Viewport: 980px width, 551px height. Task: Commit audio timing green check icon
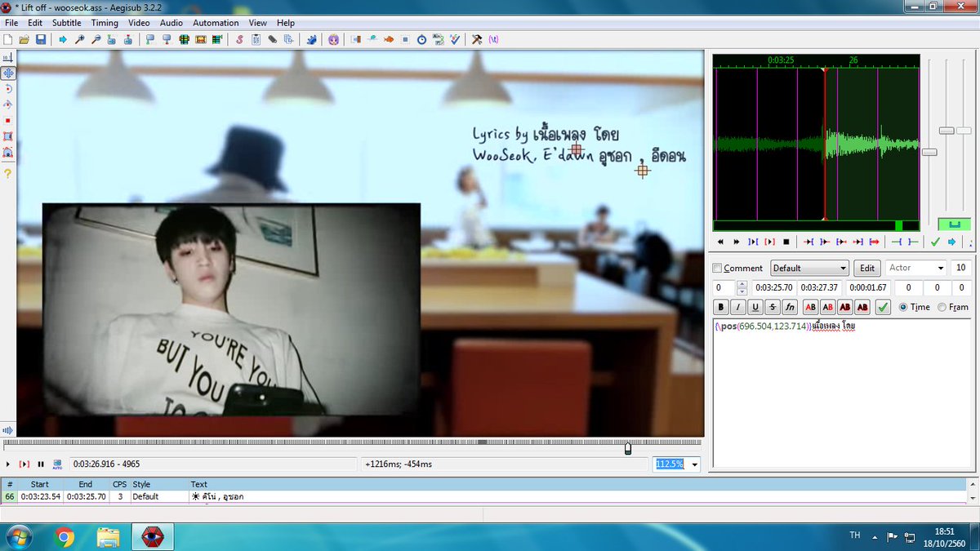[935, 242]
